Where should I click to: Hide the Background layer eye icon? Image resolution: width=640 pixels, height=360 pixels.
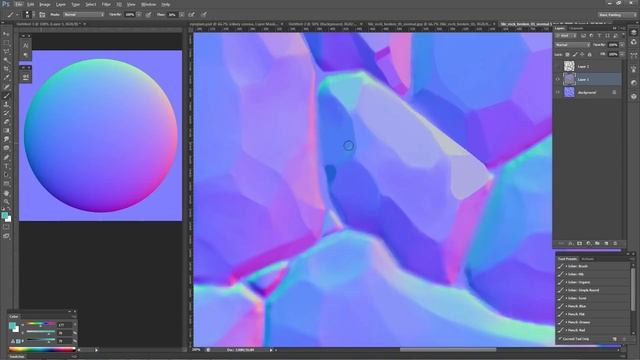click(x=558, y=92)
